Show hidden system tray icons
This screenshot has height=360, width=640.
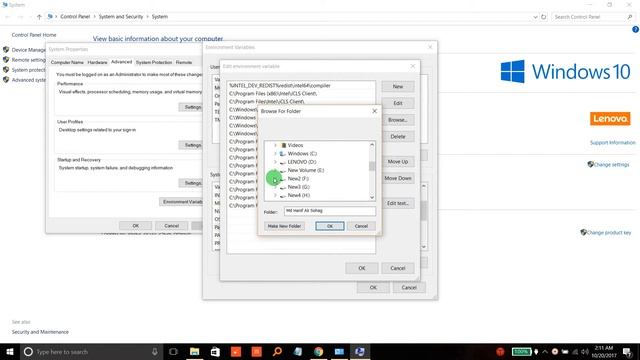coord(544,351)
